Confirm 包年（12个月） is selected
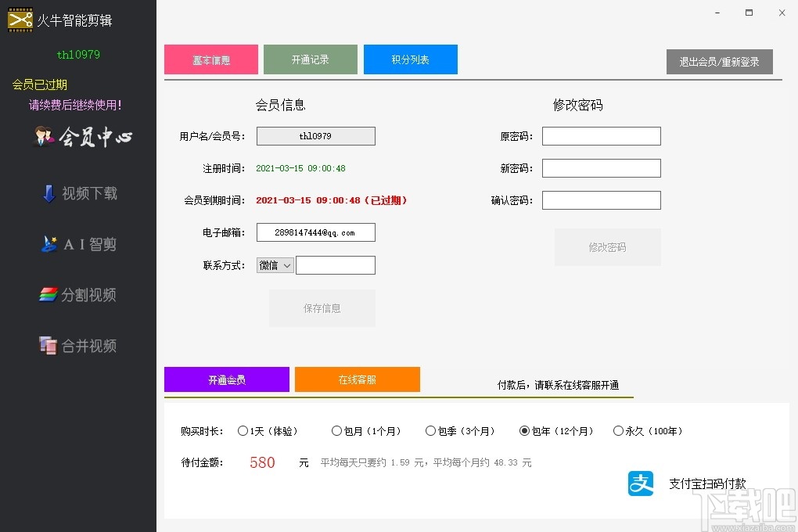The height and width of the screenshot is (532, 798). click(x=526, y=430)
